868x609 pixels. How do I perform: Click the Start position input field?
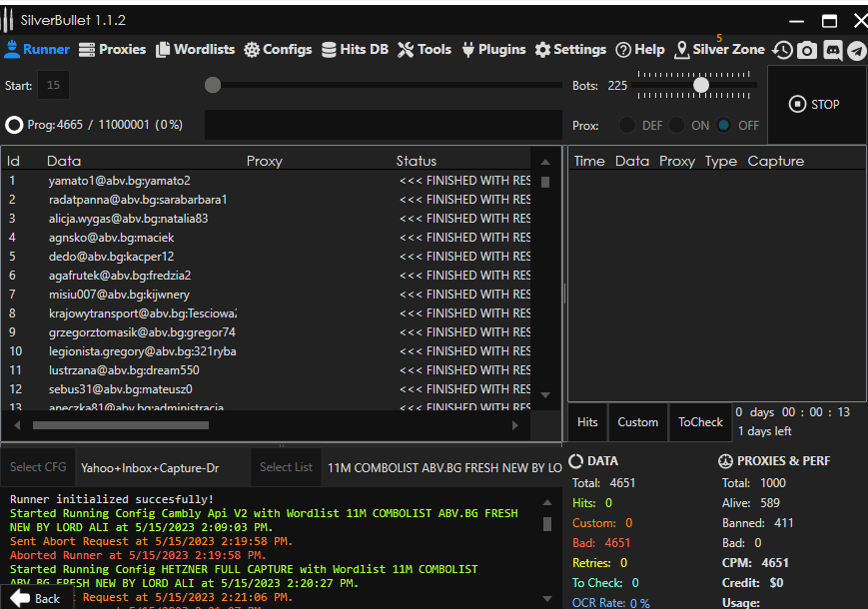tap(53, 86)
